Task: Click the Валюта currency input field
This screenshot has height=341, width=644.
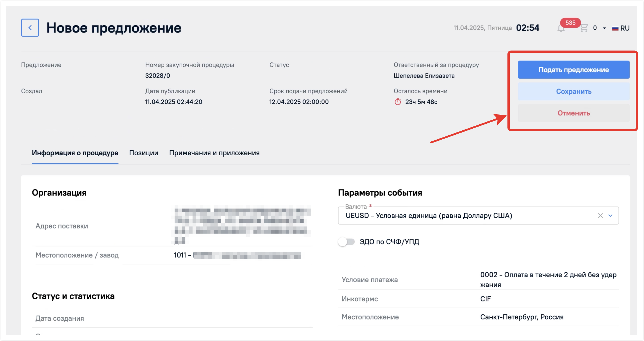Action: (465, 215)
